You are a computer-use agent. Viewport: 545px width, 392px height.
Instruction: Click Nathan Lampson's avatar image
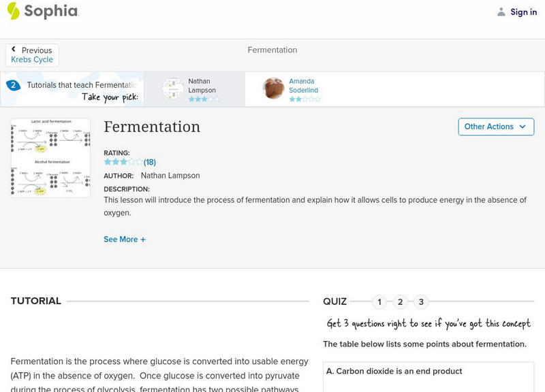(x=173, y=88)
